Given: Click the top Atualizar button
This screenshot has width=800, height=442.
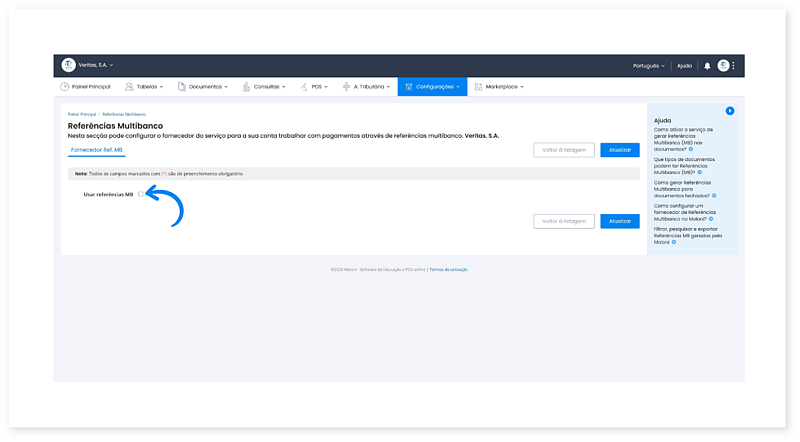Looking at the screenshot, I should (x=619, y=150).
